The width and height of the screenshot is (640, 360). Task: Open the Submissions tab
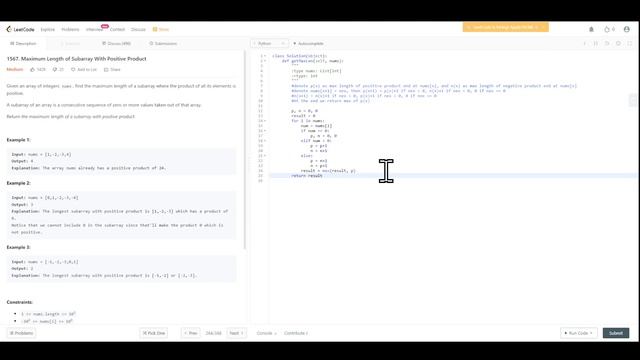[x=163, y=43]
